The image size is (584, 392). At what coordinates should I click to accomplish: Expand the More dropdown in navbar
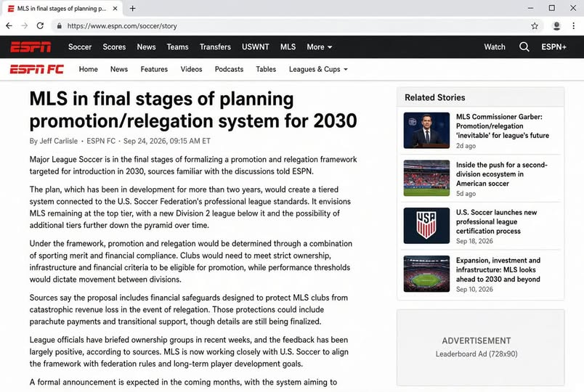319,47
